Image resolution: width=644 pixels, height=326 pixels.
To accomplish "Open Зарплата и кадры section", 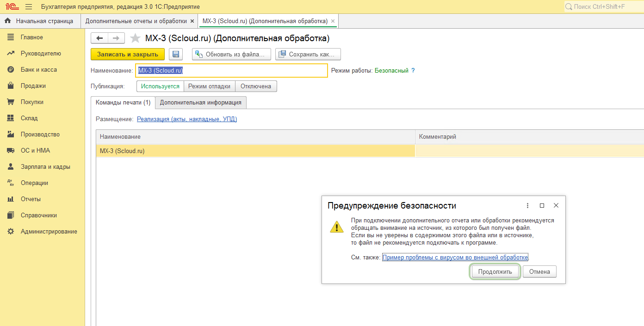I will pyautogui.click(x=45, y=166).
